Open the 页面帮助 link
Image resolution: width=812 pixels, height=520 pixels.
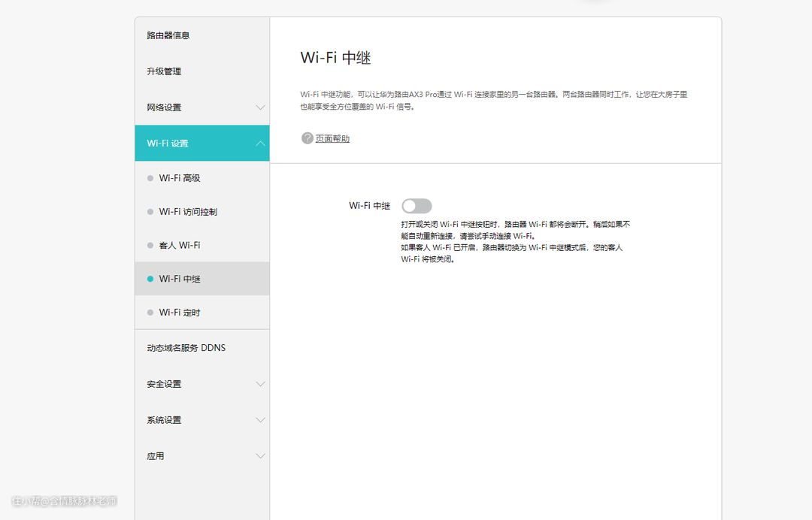(332, 139)
